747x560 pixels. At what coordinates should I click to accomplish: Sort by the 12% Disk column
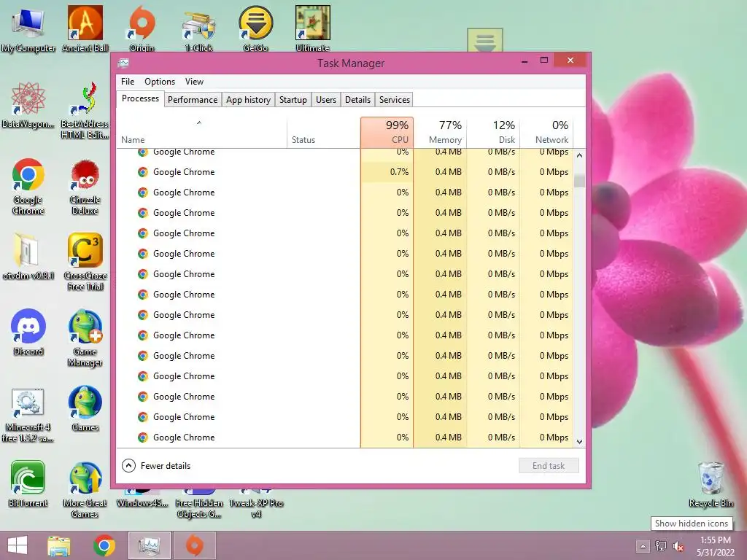tap(494, 133)
